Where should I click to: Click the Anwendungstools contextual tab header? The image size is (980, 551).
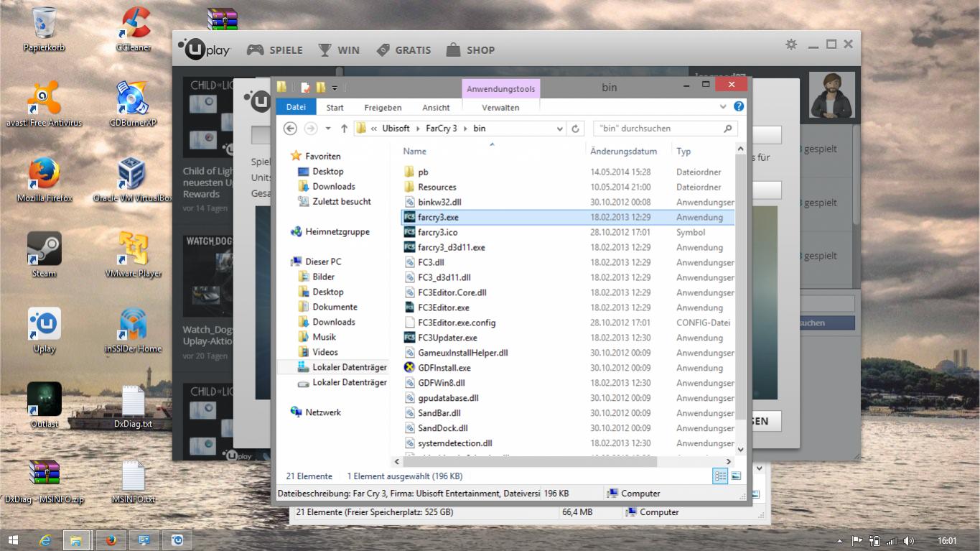(x=500, y=89)
